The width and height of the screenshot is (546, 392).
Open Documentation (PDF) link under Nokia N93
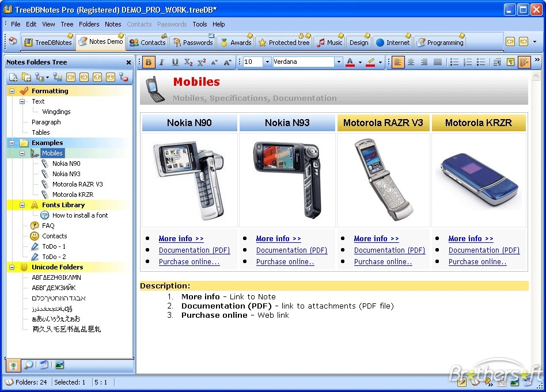[x=291, y=250]
